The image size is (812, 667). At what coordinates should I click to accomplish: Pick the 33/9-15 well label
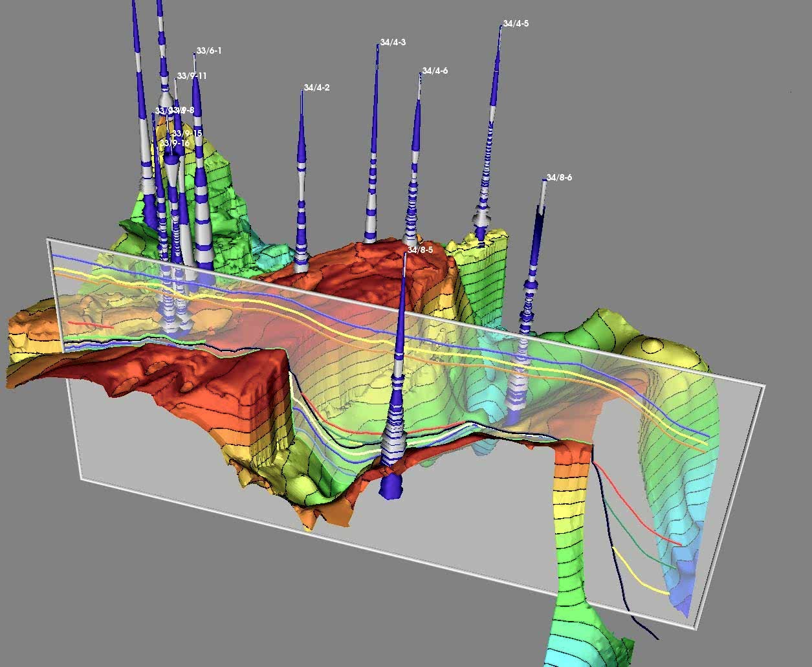tap(187, 134)
